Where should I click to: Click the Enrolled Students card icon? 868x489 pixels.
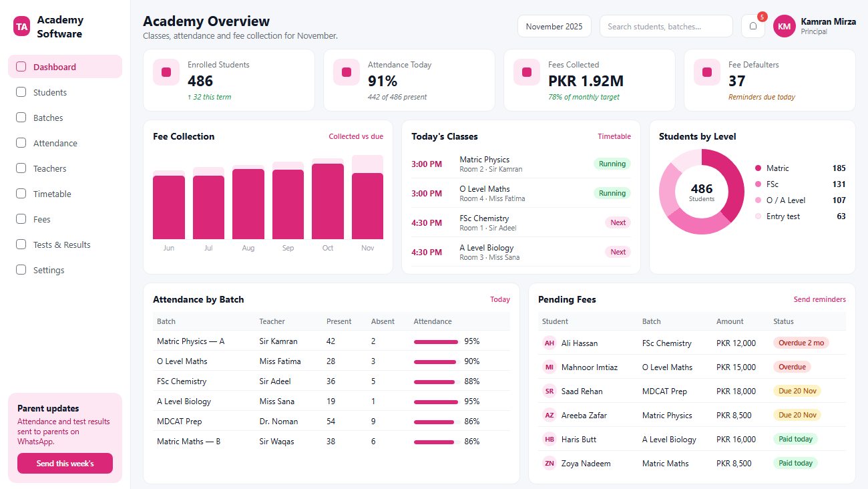166,72
